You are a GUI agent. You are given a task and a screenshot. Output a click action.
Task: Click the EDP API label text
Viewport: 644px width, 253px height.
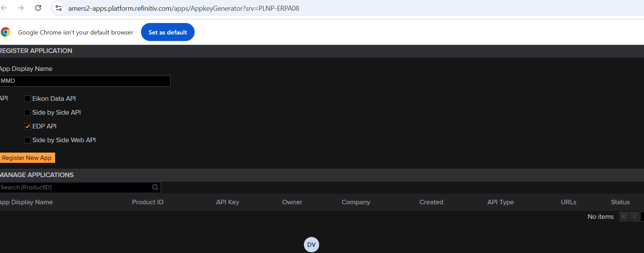[44, 126]
